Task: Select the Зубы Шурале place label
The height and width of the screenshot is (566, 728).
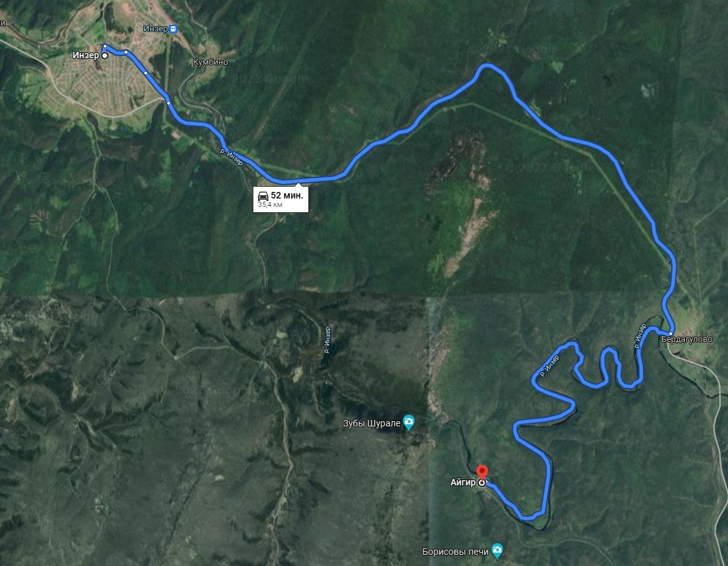Action: pyautogui.click(x=371, y=423)
